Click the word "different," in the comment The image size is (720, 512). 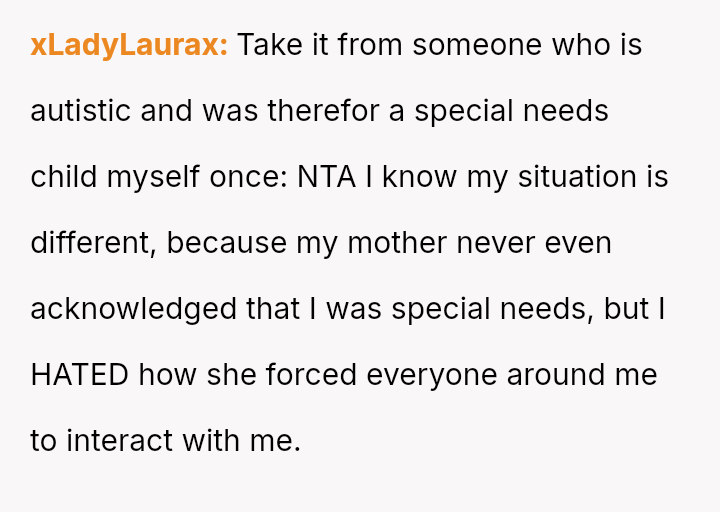93,243
